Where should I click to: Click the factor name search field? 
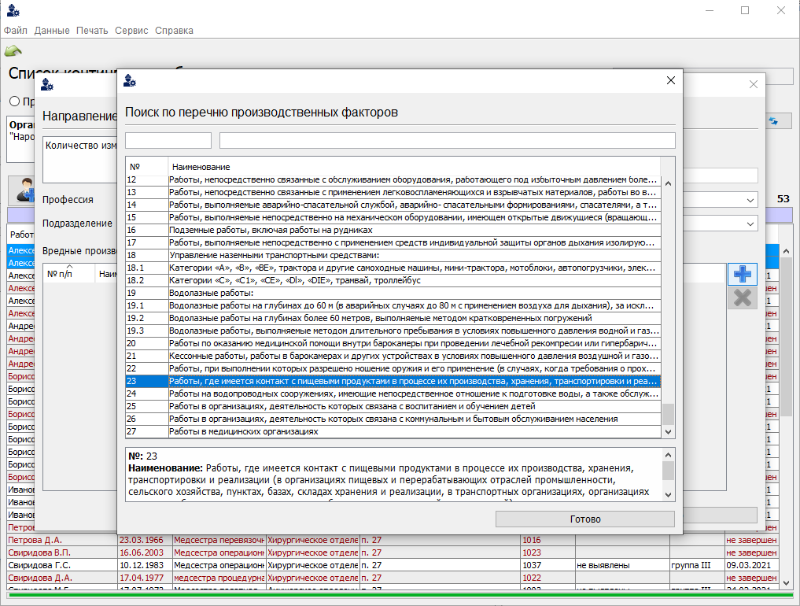(447, 141)
